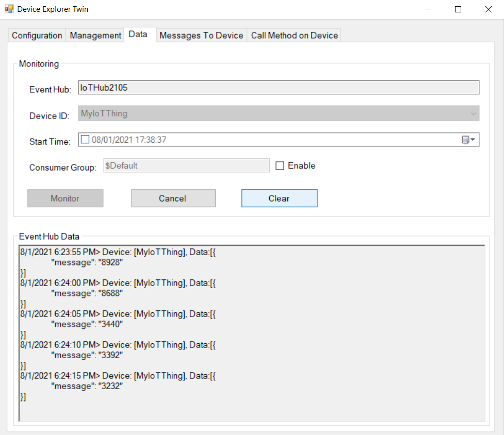Expand the Device ID dropdown
This screenshot has width=504, height=435.
click(x=473, y=114)
